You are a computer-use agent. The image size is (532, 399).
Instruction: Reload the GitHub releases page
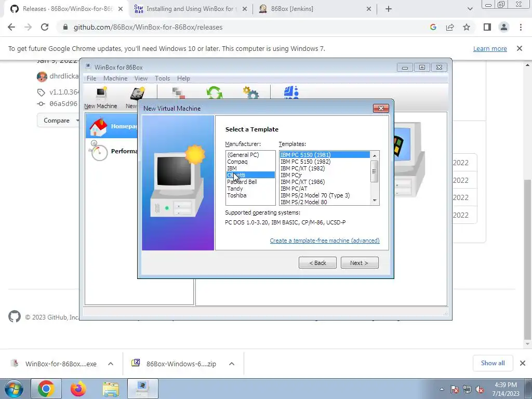coord(45,27)
